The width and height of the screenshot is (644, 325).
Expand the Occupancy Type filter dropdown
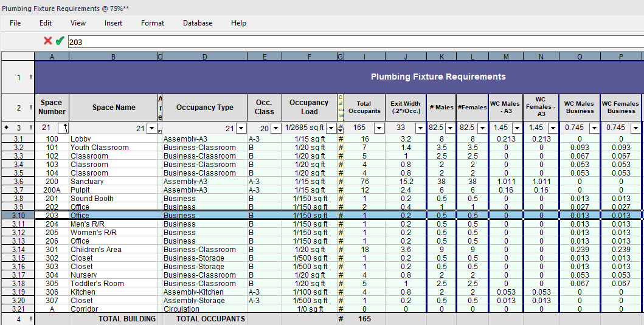[x=241, y=128]
